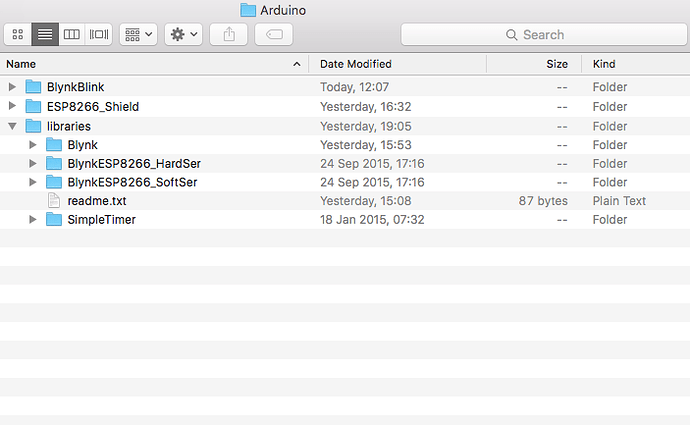The image size is (690, 425).
Task: Click the Edit Tags button
Action: pyautogui.click(x=274, y=34)
